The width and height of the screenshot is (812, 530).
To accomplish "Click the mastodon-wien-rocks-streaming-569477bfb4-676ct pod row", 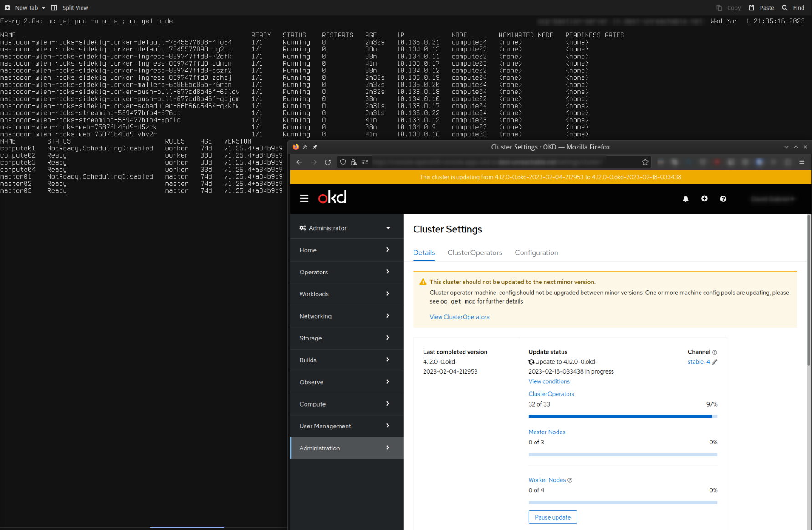I will [295, 113].
